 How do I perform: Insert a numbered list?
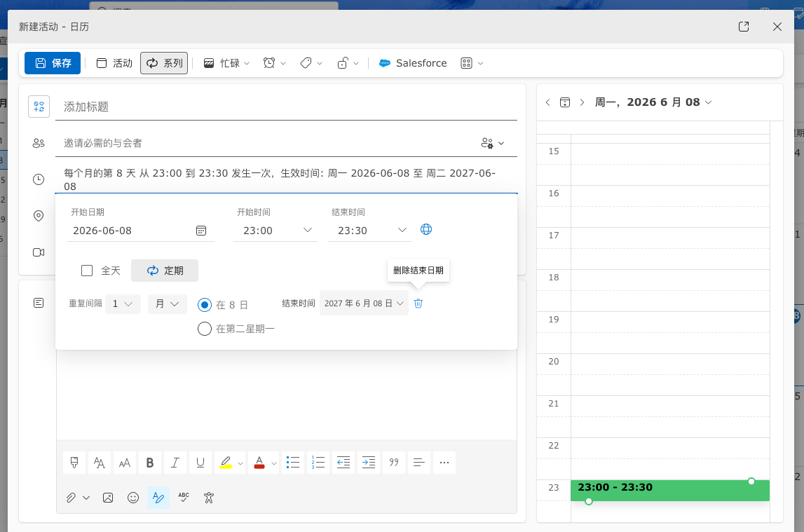[x=318, y=463]
